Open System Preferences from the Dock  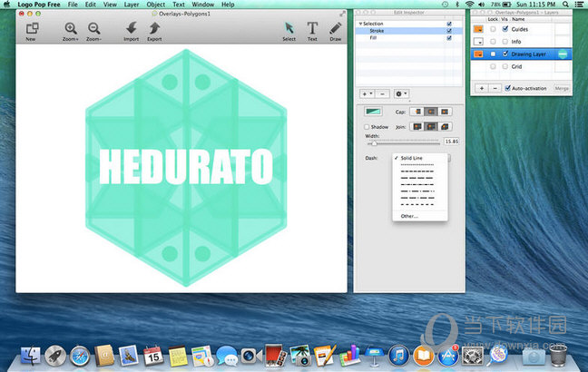coord(473,357)
